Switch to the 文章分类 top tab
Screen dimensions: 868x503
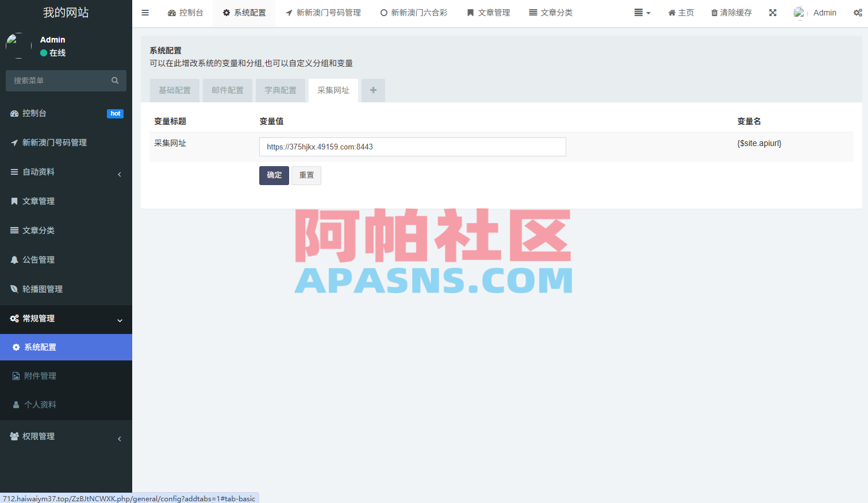(x=551, y=13)
